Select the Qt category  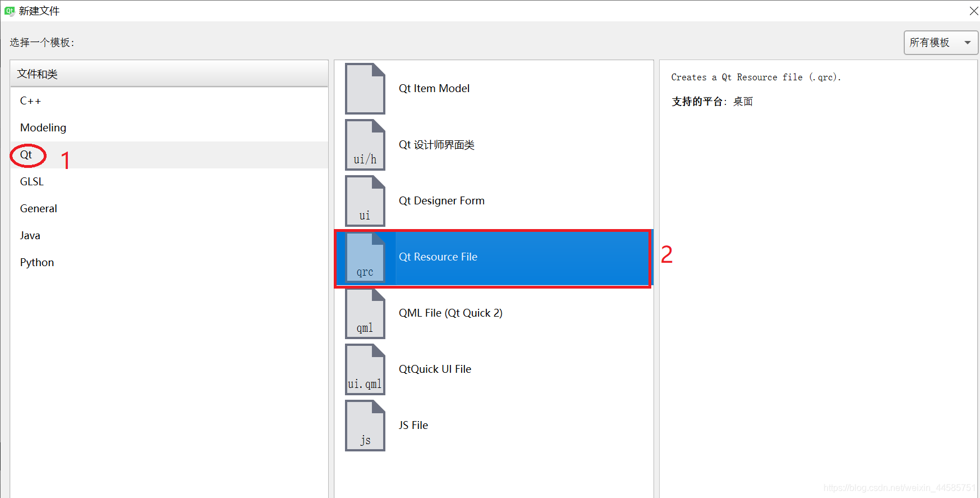[169, 155]
